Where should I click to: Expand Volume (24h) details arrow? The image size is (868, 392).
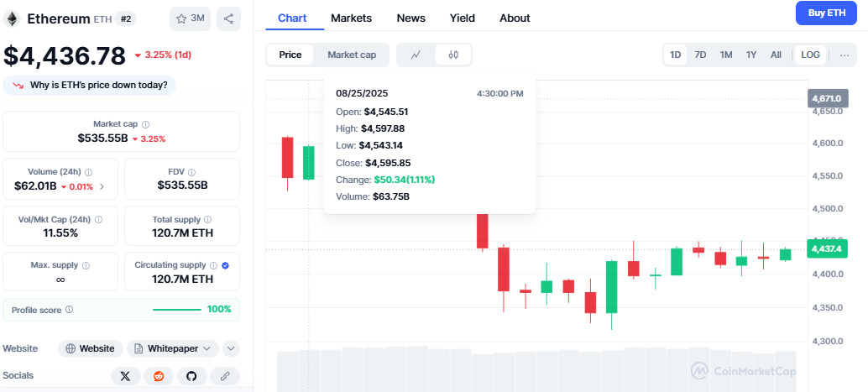pos(102,186)
